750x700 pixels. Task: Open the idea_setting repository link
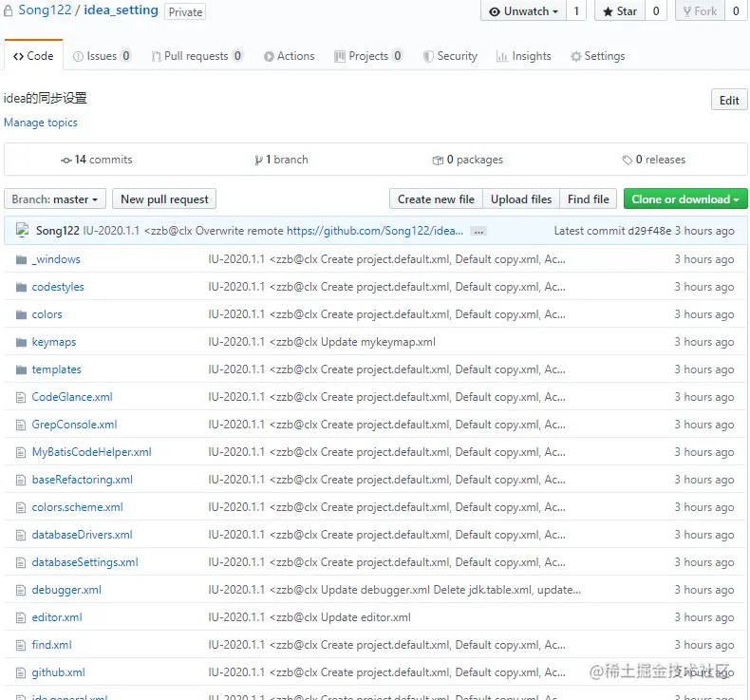(121, 10)
